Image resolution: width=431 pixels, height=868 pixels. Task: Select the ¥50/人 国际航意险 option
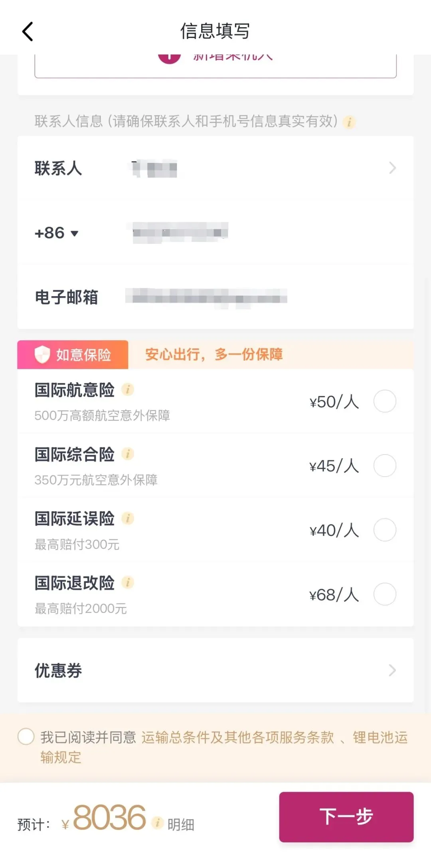(x=385, y=401)
